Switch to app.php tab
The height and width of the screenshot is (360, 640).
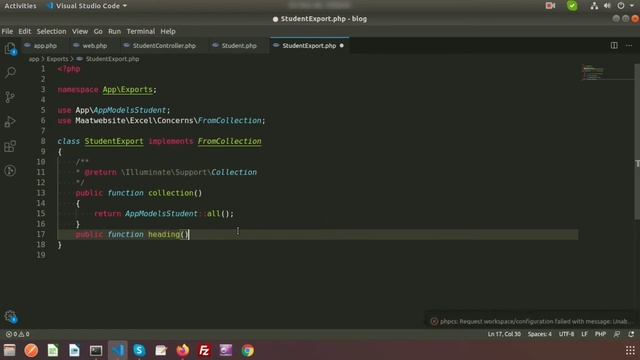pos(44,46)
